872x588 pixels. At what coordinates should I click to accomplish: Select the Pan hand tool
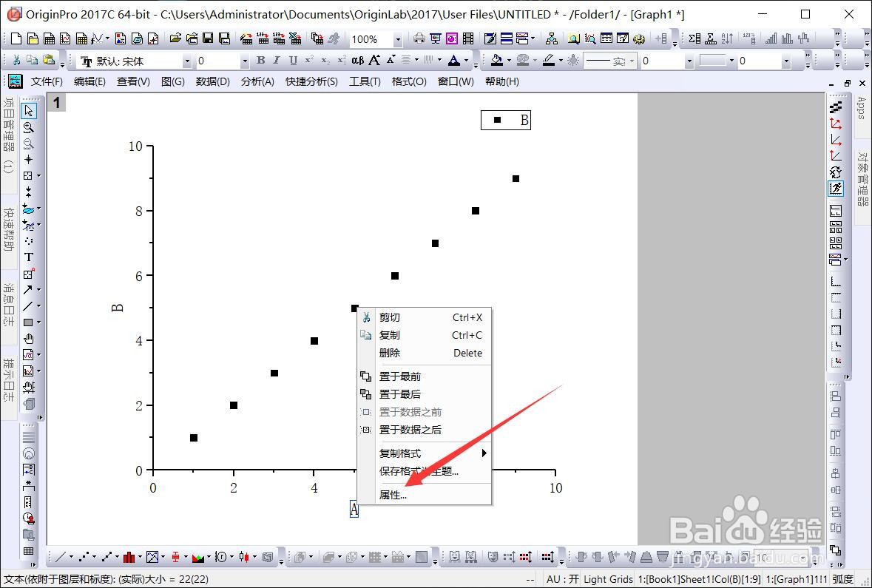28,338
